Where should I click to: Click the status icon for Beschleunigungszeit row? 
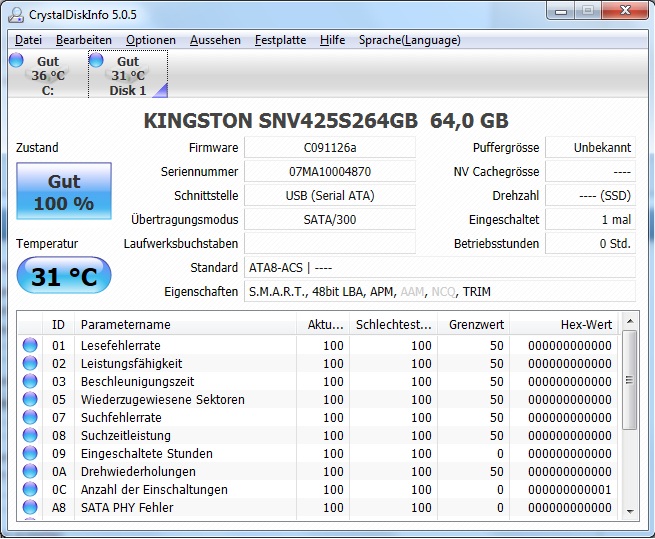pyautogui.click(x=30, y=381)
